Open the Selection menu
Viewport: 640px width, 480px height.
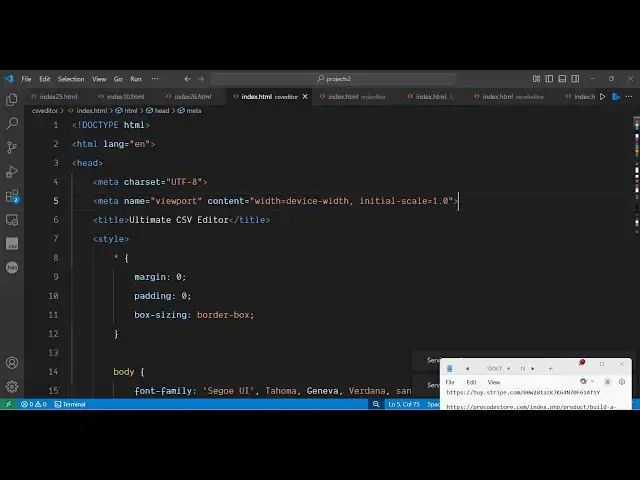tap(71, 79)
